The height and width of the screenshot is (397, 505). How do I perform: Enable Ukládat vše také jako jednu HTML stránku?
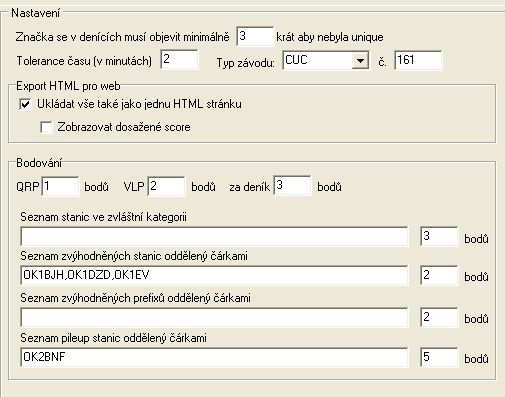tap(26, 104)
